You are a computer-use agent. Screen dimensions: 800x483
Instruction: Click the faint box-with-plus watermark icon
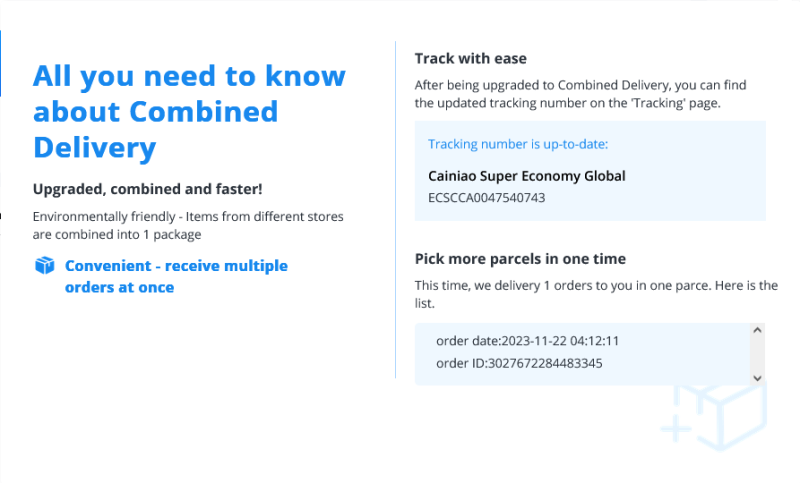pyautogui.click(x=713, y=412)
